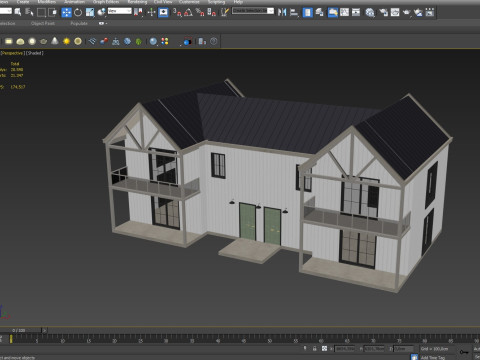The image size is (480, 360).
Task: Click the green tree icon
Action: [x=139, y=41]
